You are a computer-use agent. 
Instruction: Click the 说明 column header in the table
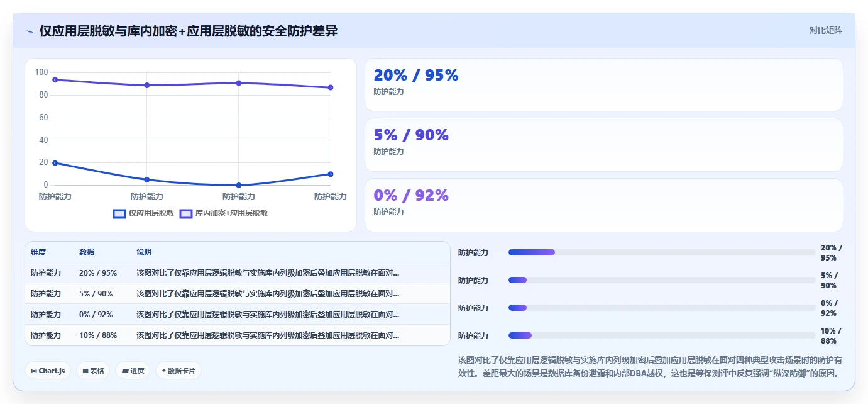tap(144, 252)
